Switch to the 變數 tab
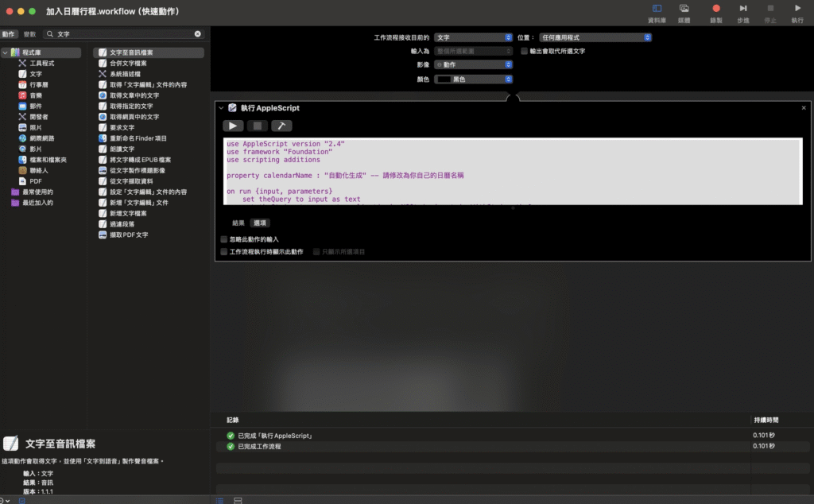Image resolution: width=814 pixels, height=504 pixels. click(29, 33)
